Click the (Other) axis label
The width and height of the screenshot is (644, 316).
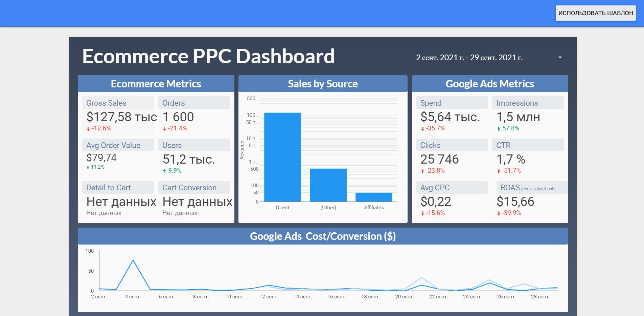[328, 208]
